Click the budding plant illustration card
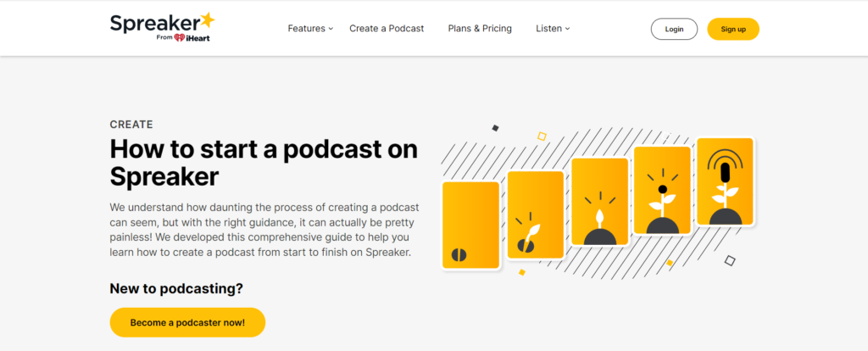868x351 pixels. pos(663,190)
